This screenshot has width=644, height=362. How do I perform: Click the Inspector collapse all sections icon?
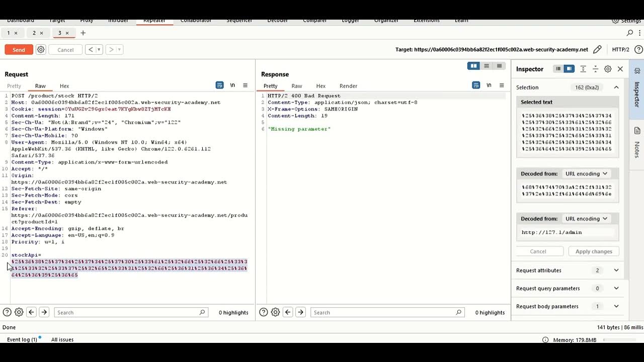(595, 69)
